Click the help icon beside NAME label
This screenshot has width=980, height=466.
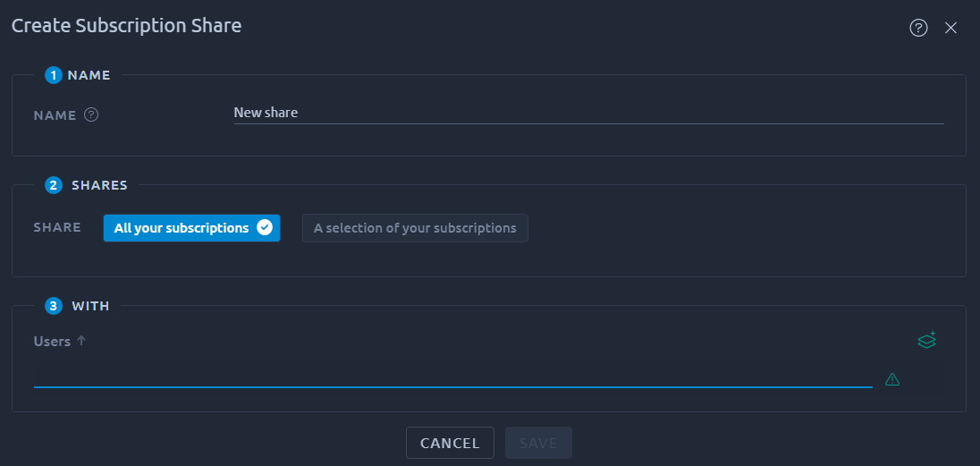click(x=91, y=115)
